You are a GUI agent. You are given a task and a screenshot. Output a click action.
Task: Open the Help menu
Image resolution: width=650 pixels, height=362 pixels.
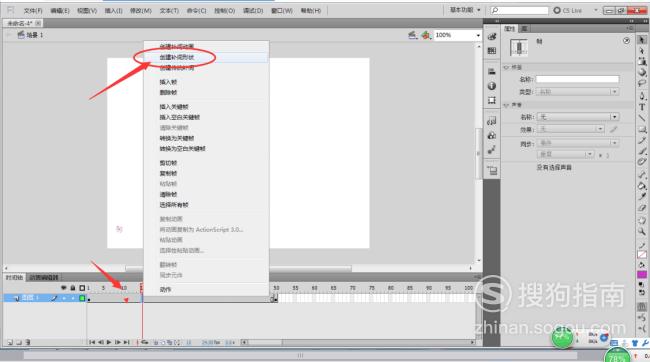(x=310, y=10)
